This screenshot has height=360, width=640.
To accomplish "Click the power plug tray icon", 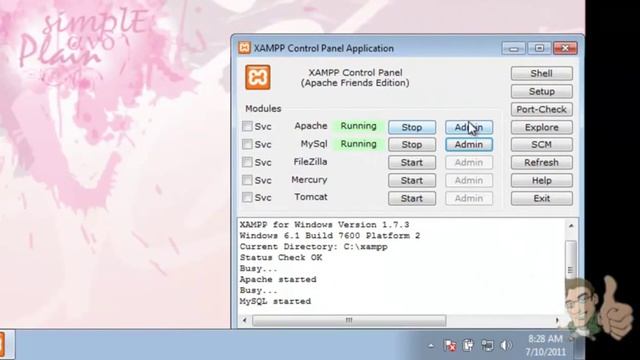I will click(x=468, y=345).
